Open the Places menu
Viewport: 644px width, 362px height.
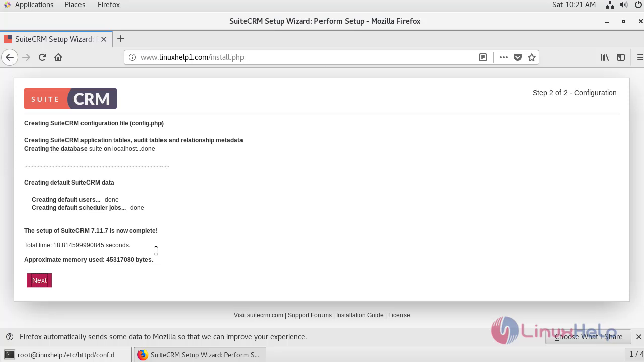pos(74,5)
